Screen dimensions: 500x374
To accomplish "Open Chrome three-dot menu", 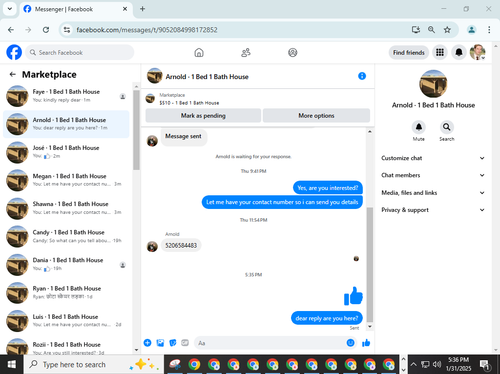I will [489, 30].
